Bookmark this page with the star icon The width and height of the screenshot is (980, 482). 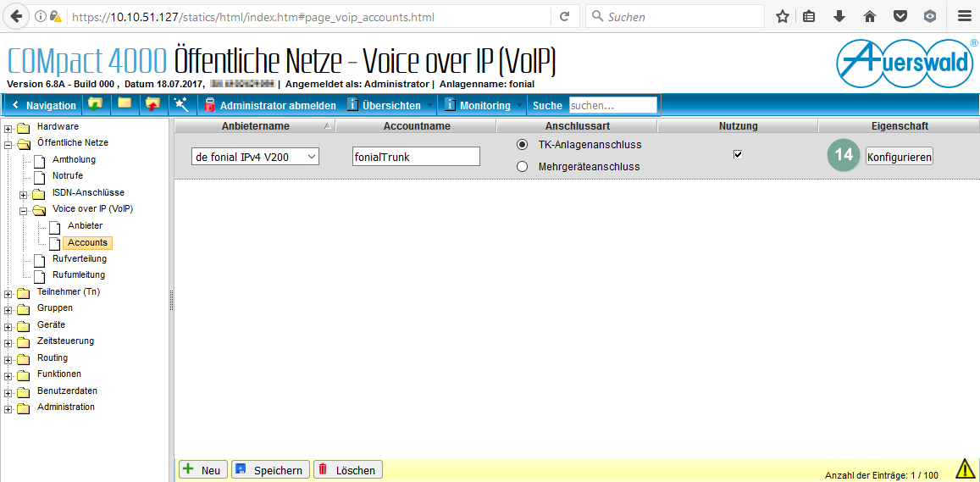pyautogui.click(x=782, y=17)
